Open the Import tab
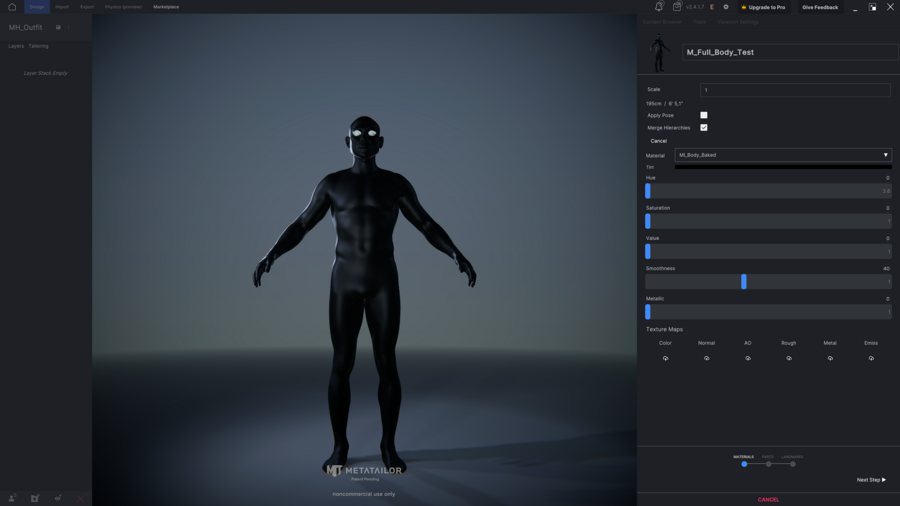The width and height of the screenshot is (900, 506). pos(62,7)
